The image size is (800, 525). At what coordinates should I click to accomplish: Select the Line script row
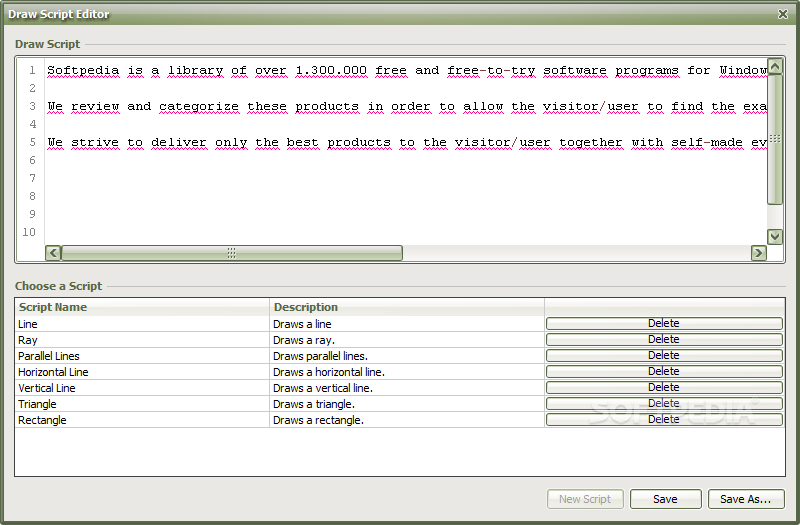[x=399, y=324]
